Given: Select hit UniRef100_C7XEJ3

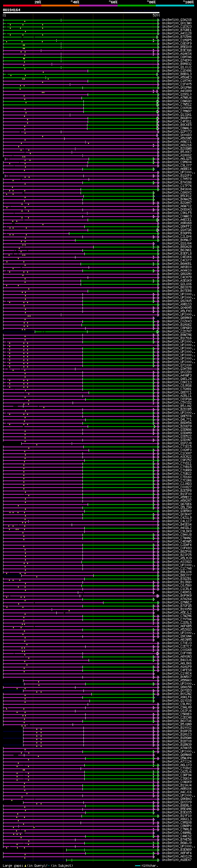Looking at the screenshot, I should pyautogui.click(x=176, y=643).
